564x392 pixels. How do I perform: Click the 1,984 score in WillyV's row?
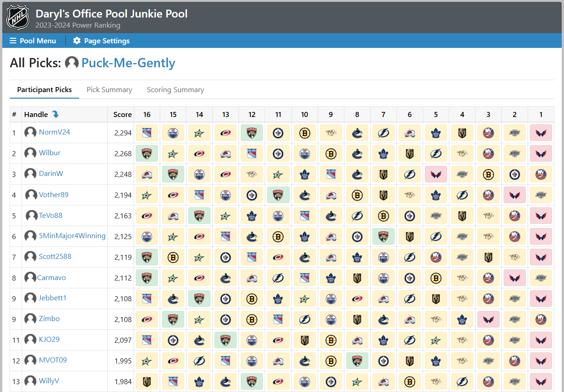tap(122, 381)
